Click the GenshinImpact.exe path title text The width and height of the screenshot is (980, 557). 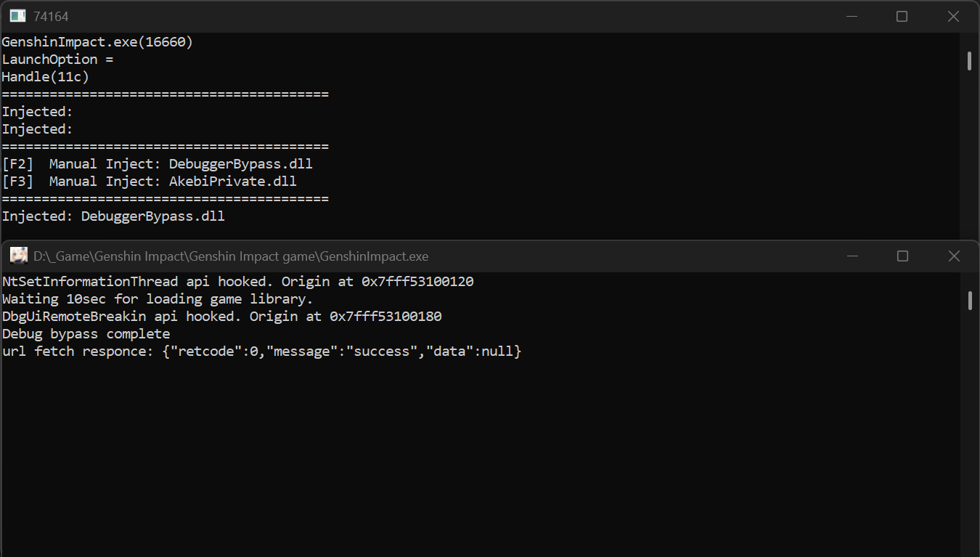point(231,256)
